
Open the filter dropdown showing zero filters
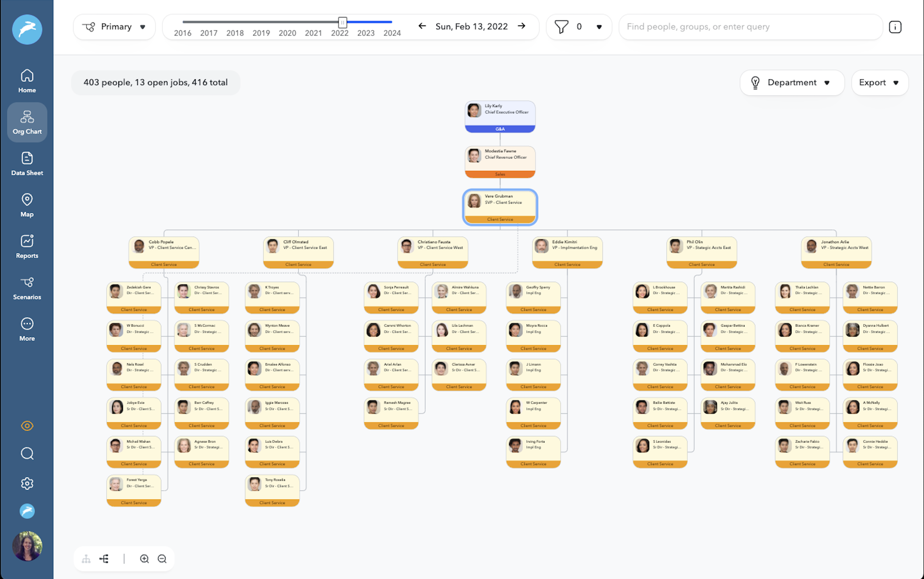coord(579,26)
